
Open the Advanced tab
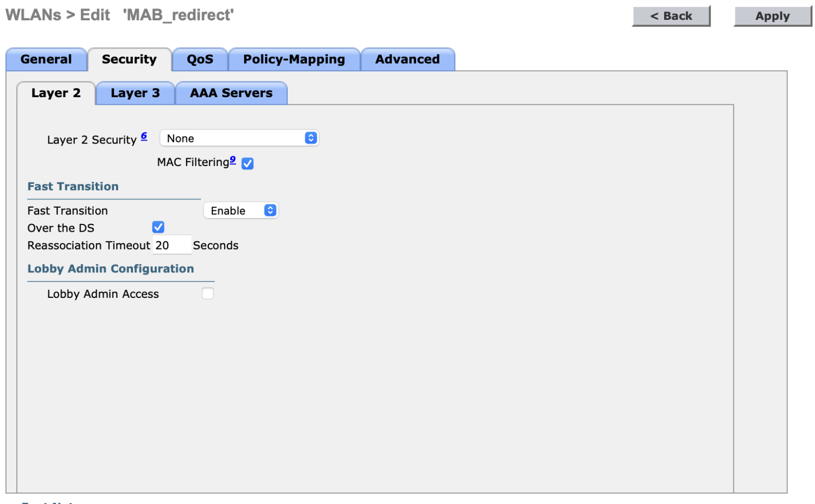coord(407,60)
